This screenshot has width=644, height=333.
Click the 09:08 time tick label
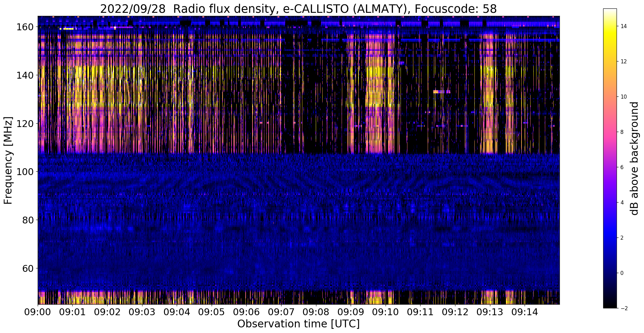[x=316, y=312]
